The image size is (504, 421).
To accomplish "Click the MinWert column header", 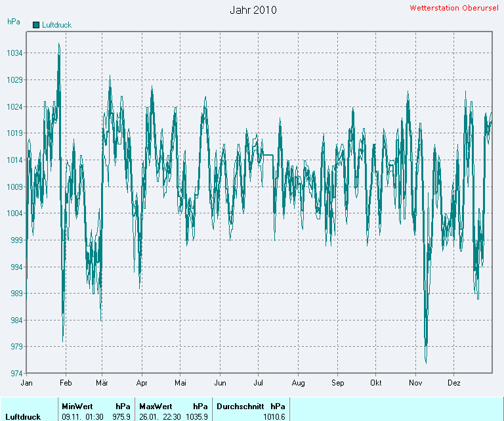I will point(77,407).
